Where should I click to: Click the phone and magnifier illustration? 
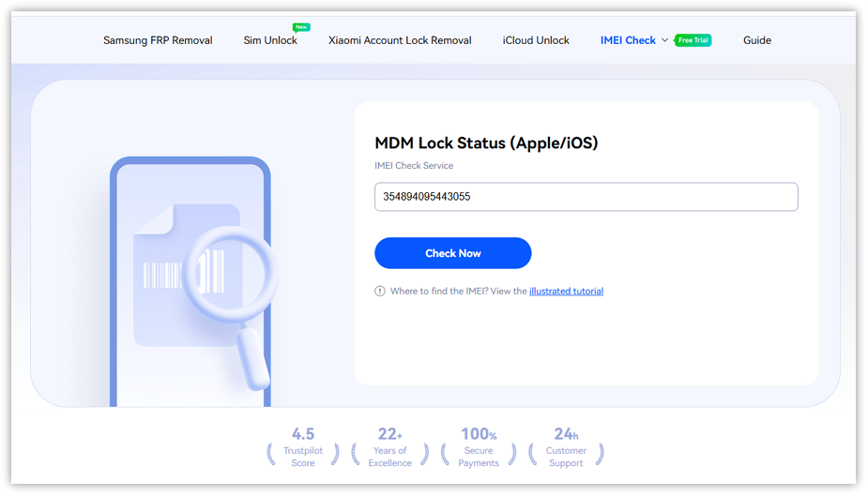192,281
